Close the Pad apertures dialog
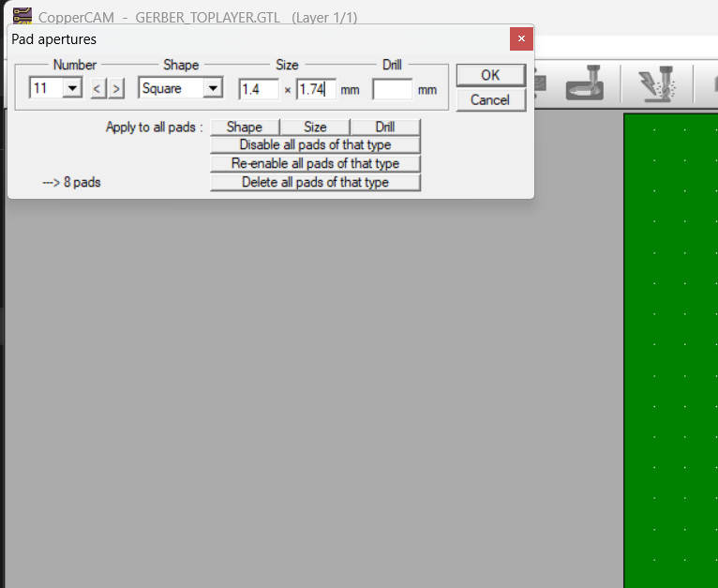Image resolution: width=718 pixels, height=588 pixels. 521,39
